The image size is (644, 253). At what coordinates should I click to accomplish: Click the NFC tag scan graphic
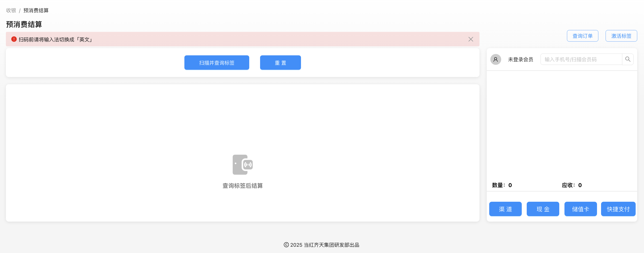[x=242, y=164]
